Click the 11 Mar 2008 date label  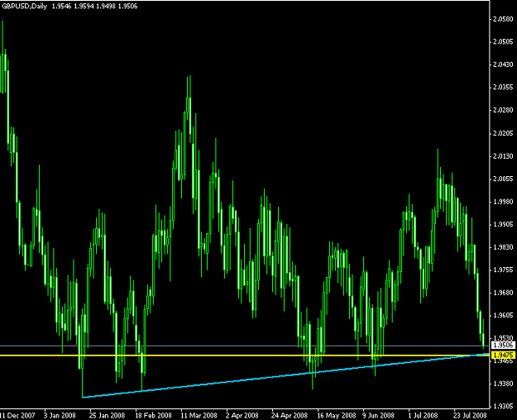tap(199, 415)
